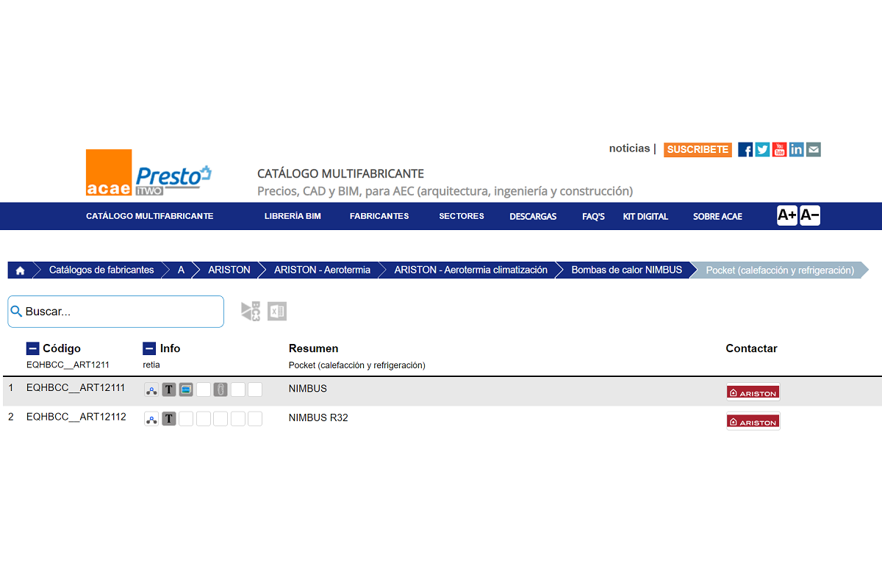The width and height of the screenshot is (882, 588).
Task: Export list to Excel icon
Action: 277,311
